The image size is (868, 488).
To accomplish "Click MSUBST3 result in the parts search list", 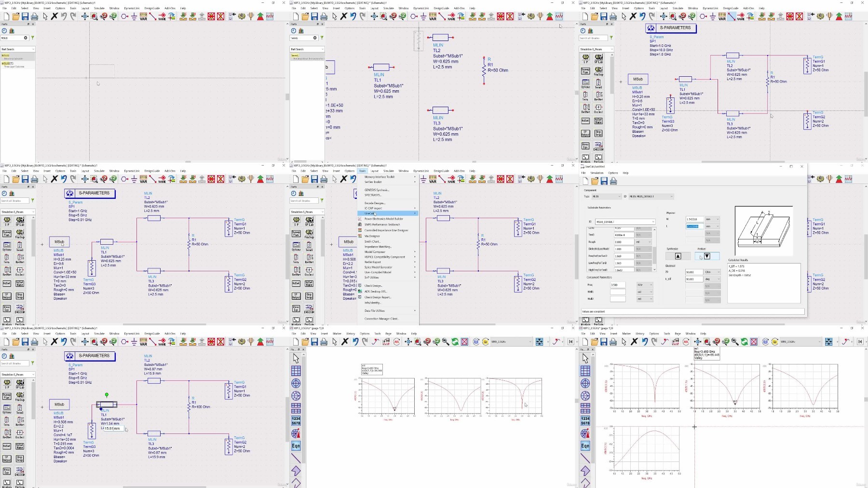I will 17,65.
